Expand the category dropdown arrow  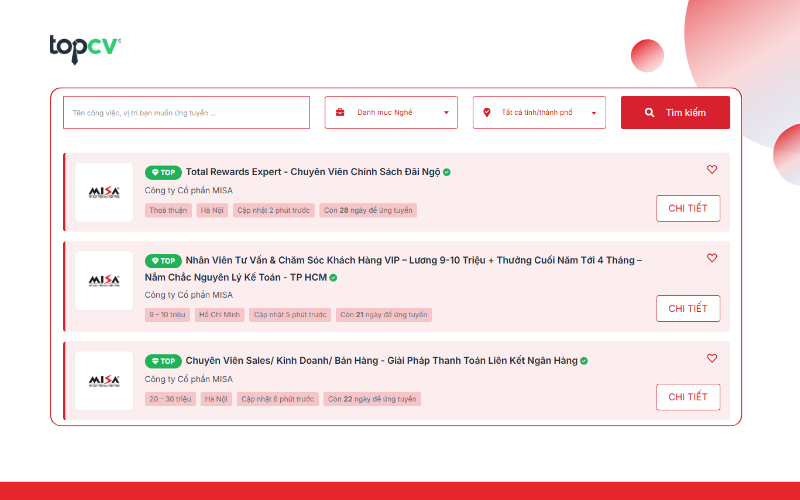pos(446,113)
